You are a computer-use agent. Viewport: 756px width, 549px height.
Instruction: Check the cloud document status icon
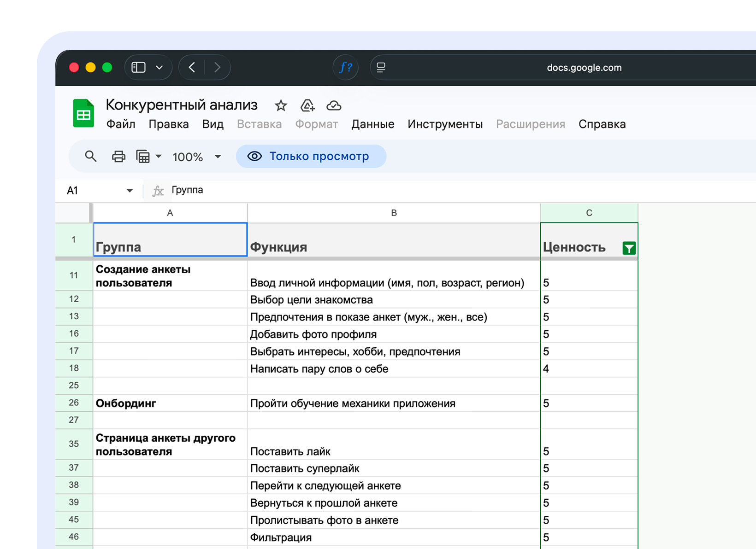point(334,106)
